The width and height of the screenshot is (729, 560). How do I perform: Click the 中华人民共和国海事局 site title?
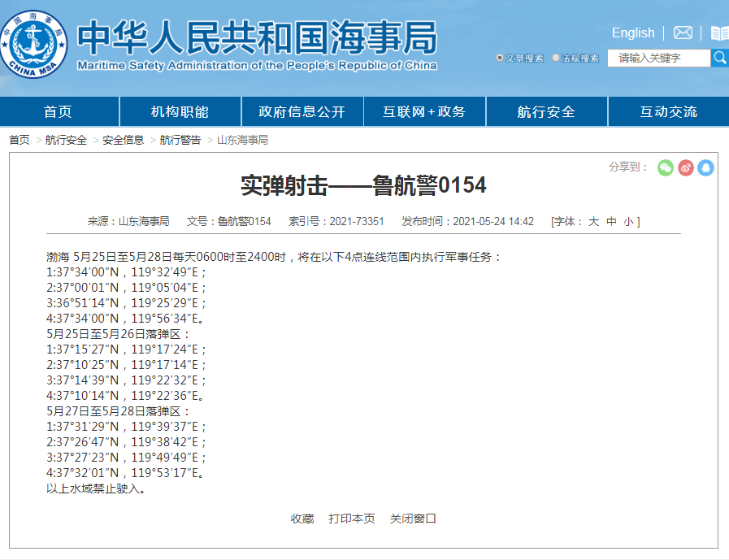click(257, 37)
